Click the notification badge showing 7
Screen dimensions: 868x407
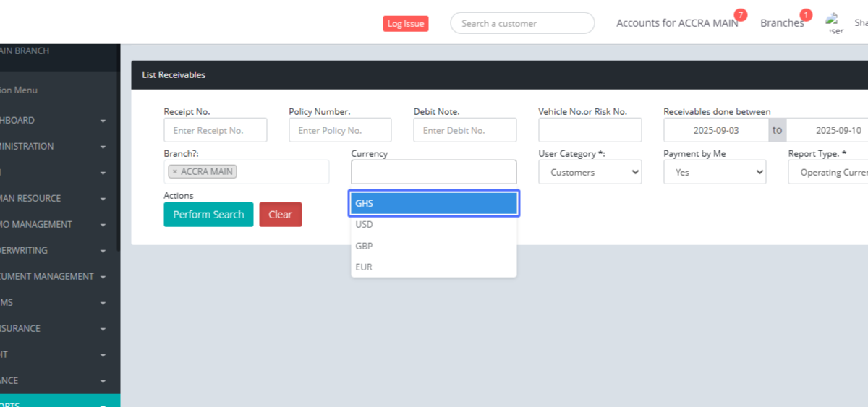[x=740, y=15]
